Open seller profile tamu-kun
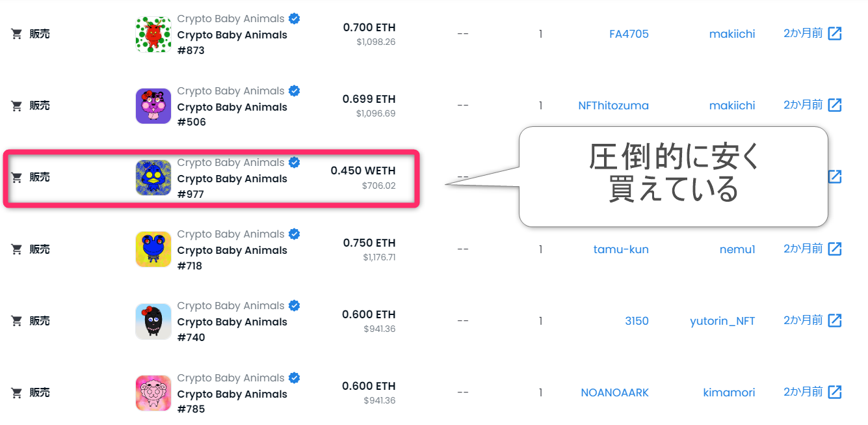This screenshot has height=425, width=868. pyautogui.click(x=621, y=249)
